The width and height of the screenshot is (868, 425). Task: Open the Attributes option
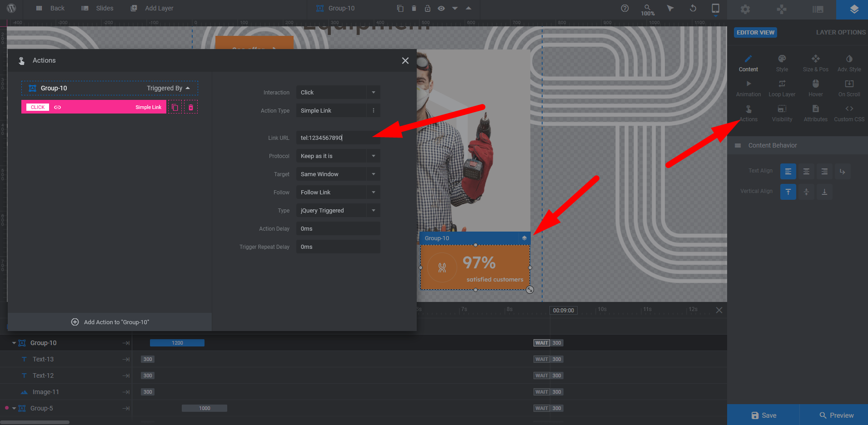[816, 114]
